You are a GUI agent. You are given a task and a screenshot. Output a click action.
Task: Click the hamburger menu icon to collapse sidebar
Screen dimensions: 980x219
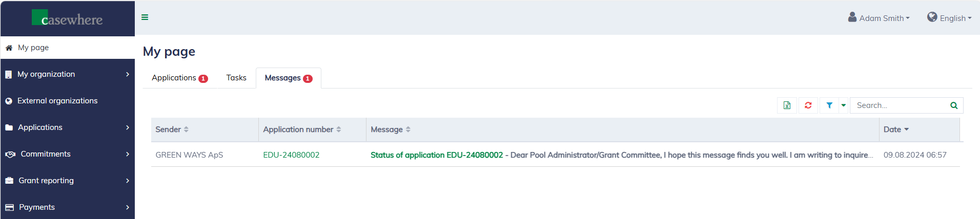pos(145,17)
